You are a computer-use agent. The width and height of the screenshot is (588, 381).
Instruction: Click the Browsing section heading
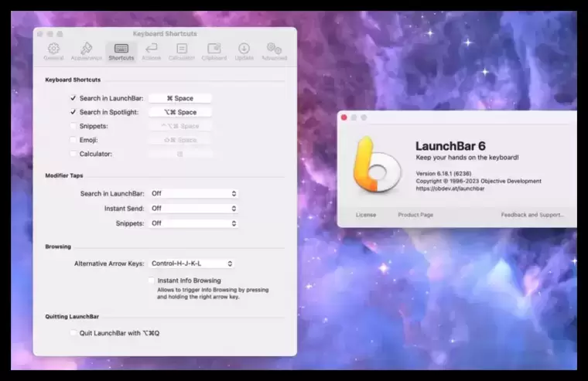click(58, 247)
